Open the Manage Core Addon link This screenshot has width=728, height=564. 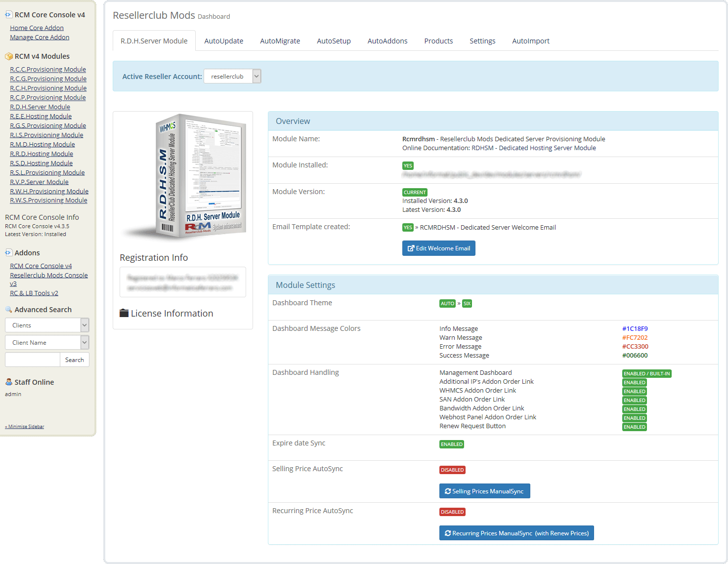[40, 38]
